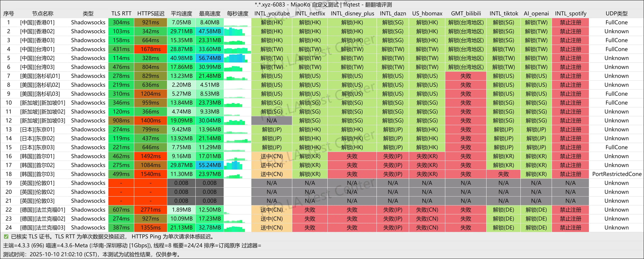Click the blue 56.74MB max speed cell
Screen dimensions: 644x259
[209, 58]
